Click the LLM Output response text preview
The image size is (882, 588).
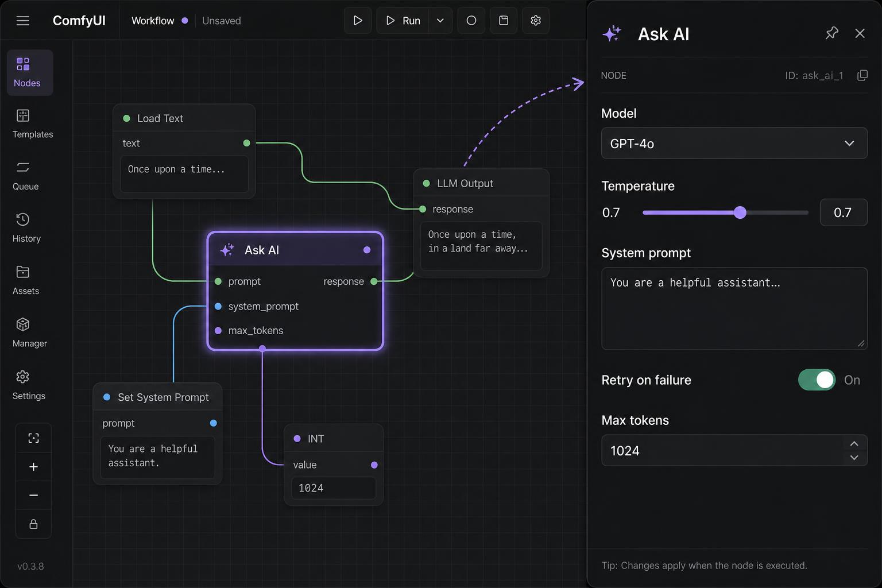pyautogui.click(x=481, y=245)
